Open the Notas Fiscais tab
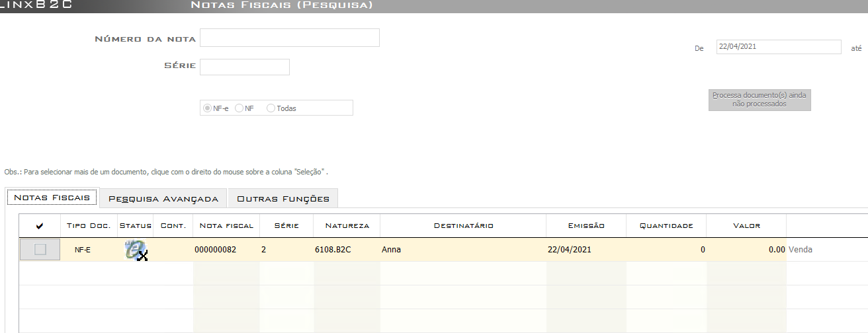Screen dimensions: 868x333 point(52,198)
